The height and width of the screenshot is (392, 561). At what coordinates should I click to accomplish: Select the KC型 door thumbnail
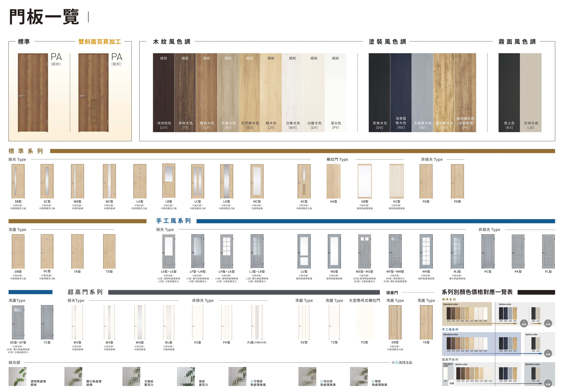304,181
